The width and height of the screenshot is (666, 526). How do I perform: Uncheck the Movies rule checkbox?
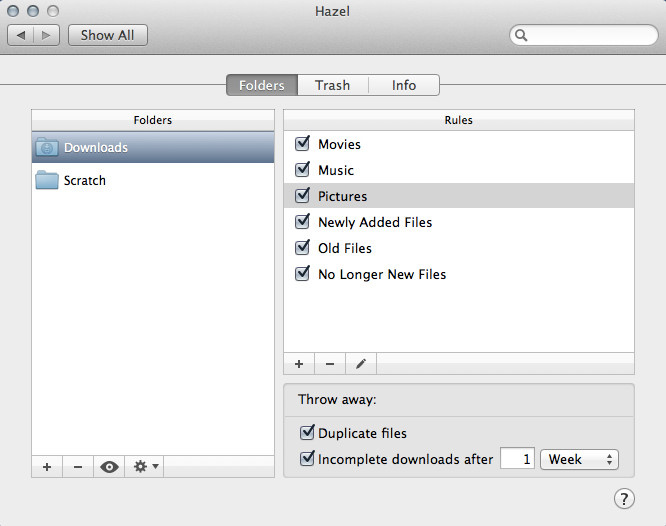coord(302,144)
